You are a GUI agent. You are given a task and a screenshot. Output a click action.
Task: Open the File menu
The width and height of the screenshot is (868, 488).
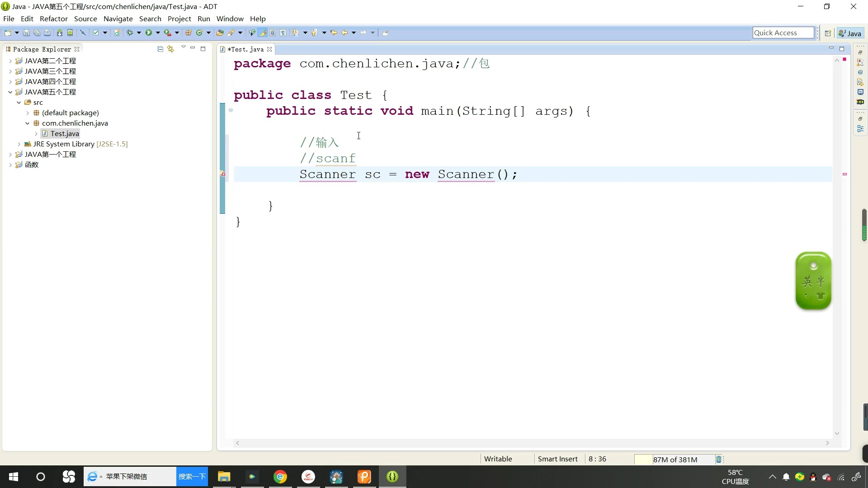[x=9, y=19]
